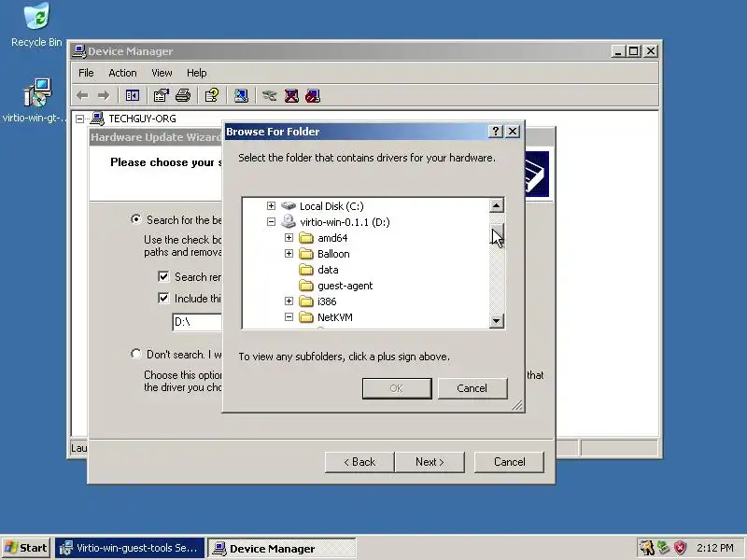Open the Help menu

(x=196, y=73)
